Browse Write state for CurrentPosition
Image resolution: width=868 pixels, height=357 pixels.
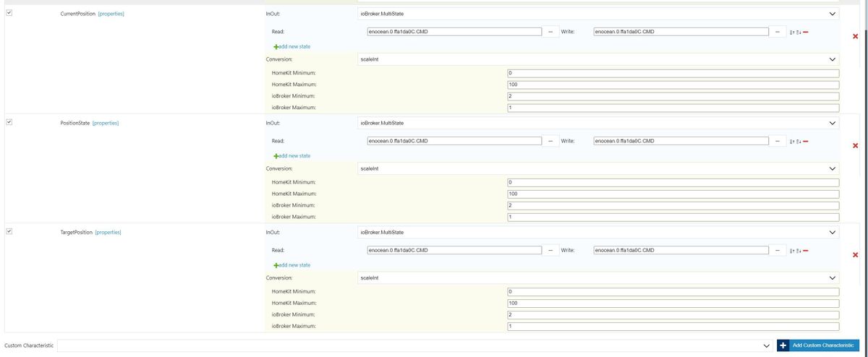coord(777,31)
